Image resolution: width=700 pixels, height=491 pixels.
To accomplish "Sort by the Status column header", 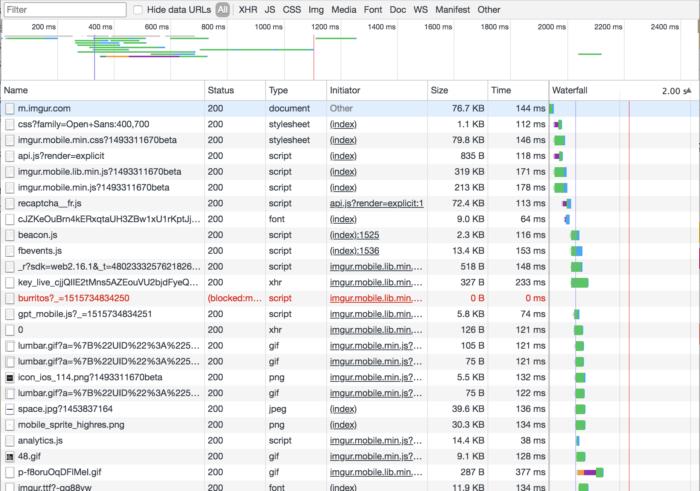I will pos(235,90).
